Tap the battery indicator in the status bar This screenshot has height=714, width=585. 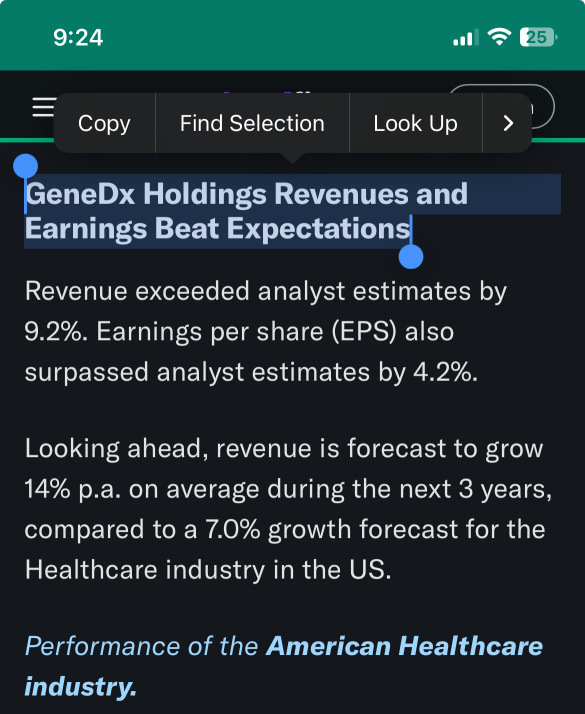point(538,37)
